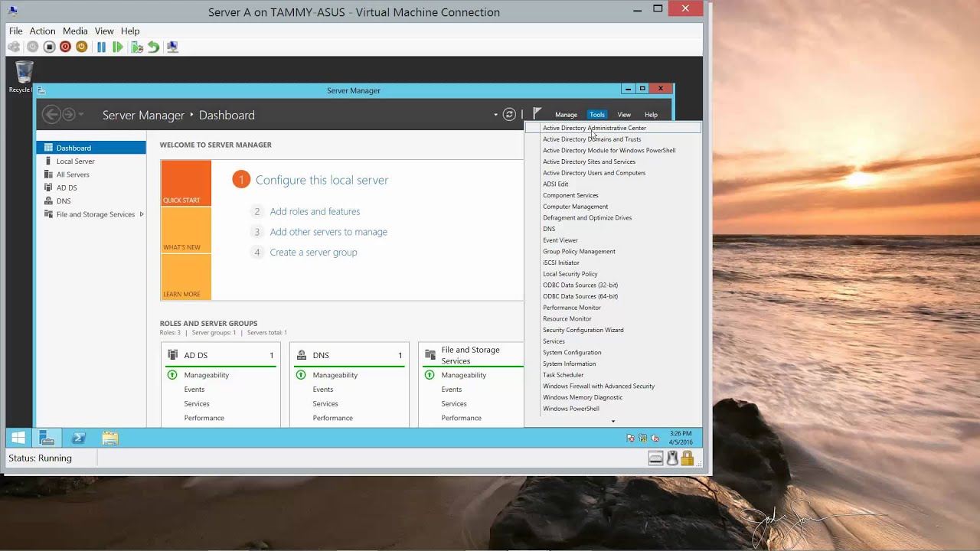Click Events in the AD DS tile
Viewport: 980px width, 551px height.
194,390
